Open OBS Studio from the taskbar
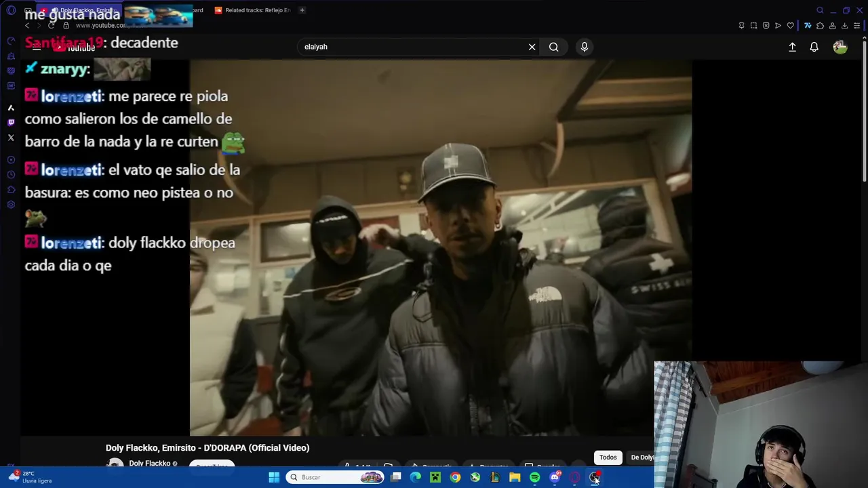The image size is (868, 488). pyautogui.click(x=594, y=477)
